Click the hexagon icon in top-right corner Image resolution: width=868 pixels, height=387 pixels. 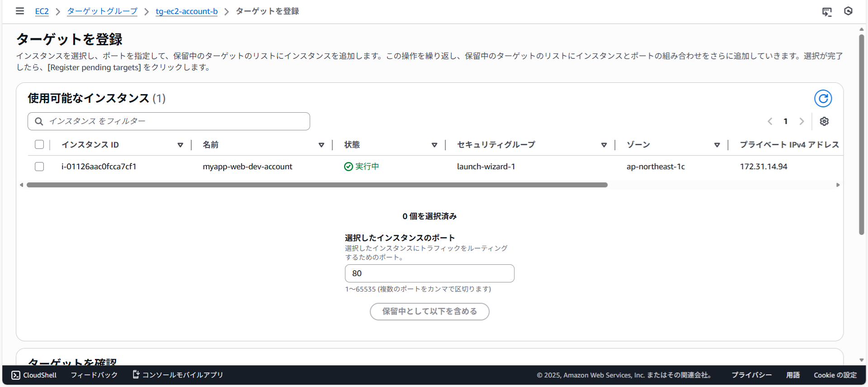click(x=848, y=11)
